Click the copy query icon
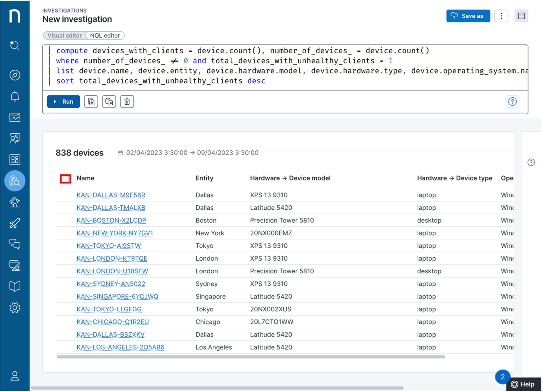Image resolution: width=543 pixels, height=392 pixels. [91, 102]
